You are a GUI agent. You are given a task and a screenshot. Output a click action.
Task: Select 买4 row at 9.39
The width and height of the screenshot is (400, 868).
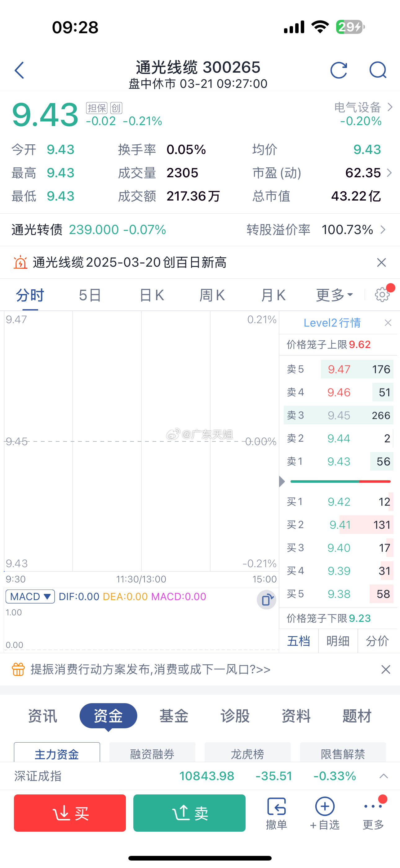pos(338,571)
